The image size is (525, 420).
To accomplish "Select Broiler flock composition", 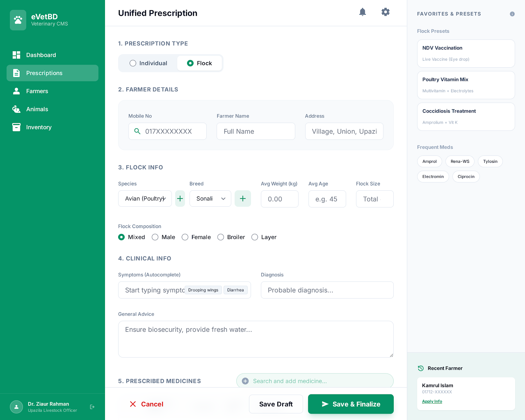I will point(220,237).
